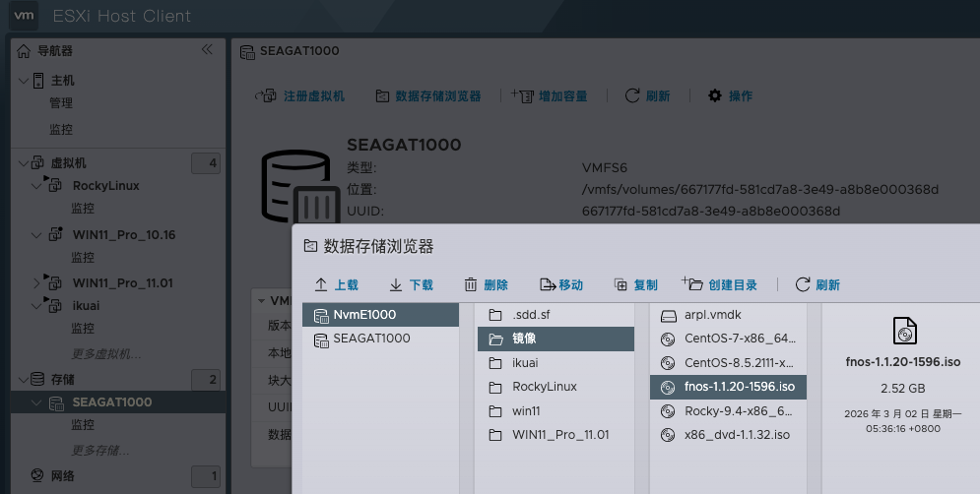Click the WIN11_Pro_11.01 VM icon in navigator
The image size is (980, 494).
pos(53,281)
